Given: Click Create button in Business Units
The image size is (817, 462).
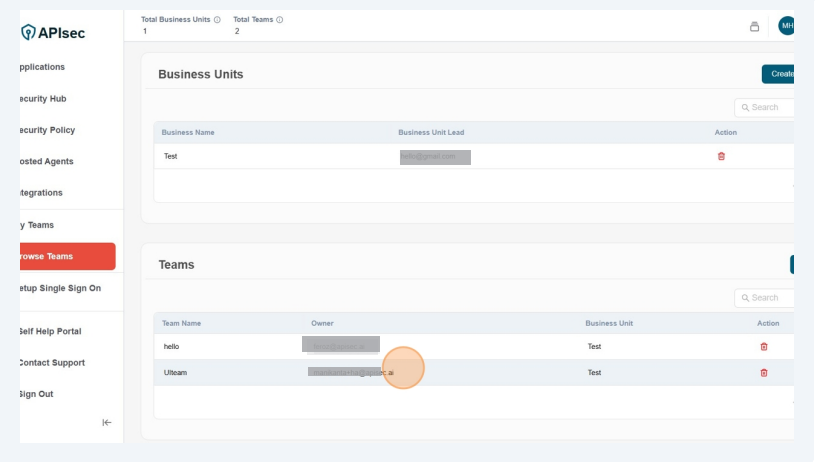Looking at the screenshot, I should 780,74.
